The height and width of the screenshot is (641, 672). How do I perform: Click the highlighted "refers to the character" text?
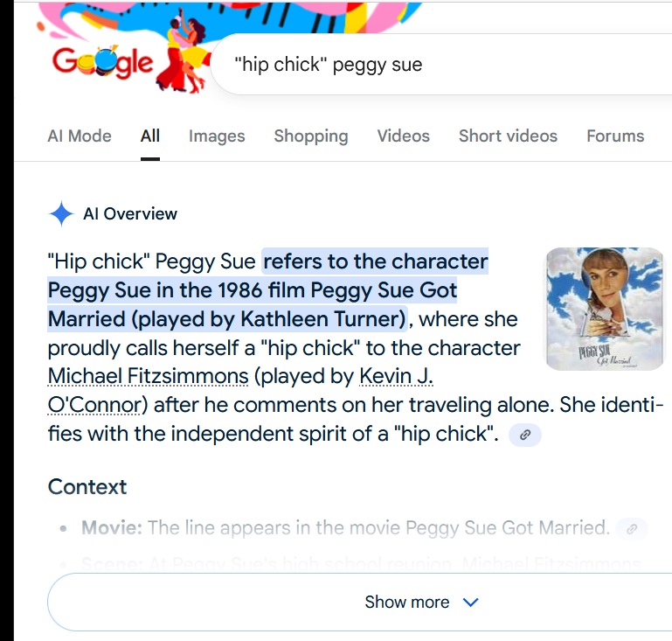(376, 261)
